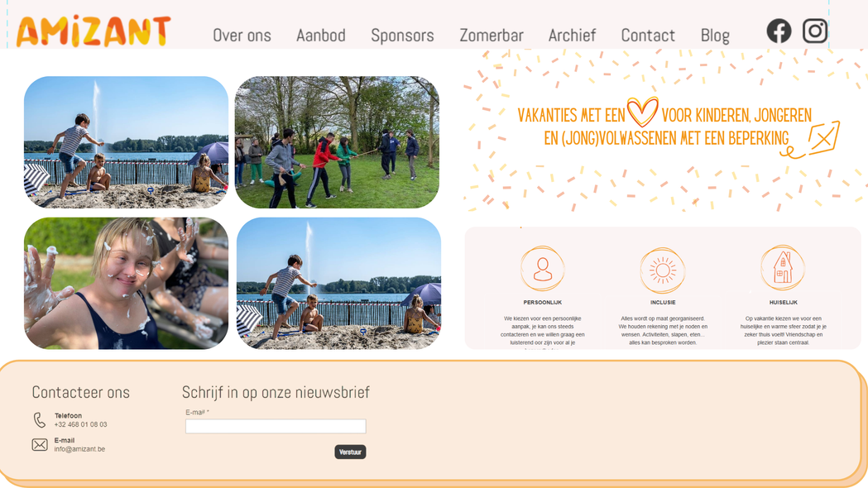Screen dimensions: 868x488
Task: Open the Aanbod menu item
Action: [320, 36]
